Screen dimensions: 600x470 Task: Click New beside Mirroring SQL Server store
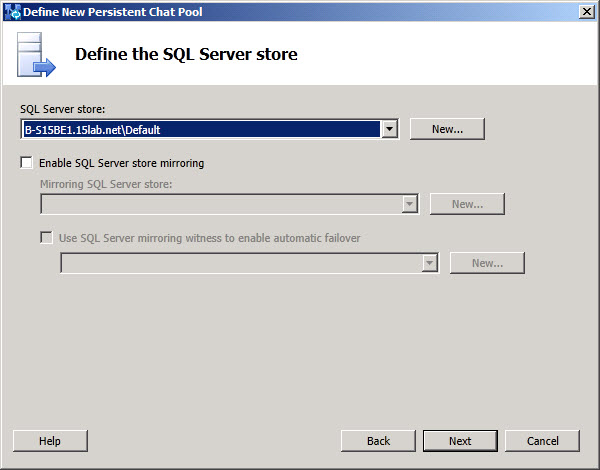click(x=467, y=204)
